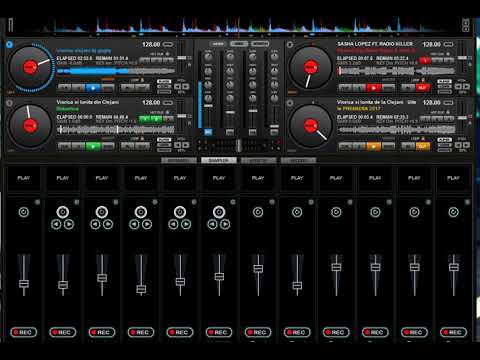The height and width of the screenshot is (360, 480).
Task: Toggle headphone cue on mixer channel four
Action: [274, 132]
